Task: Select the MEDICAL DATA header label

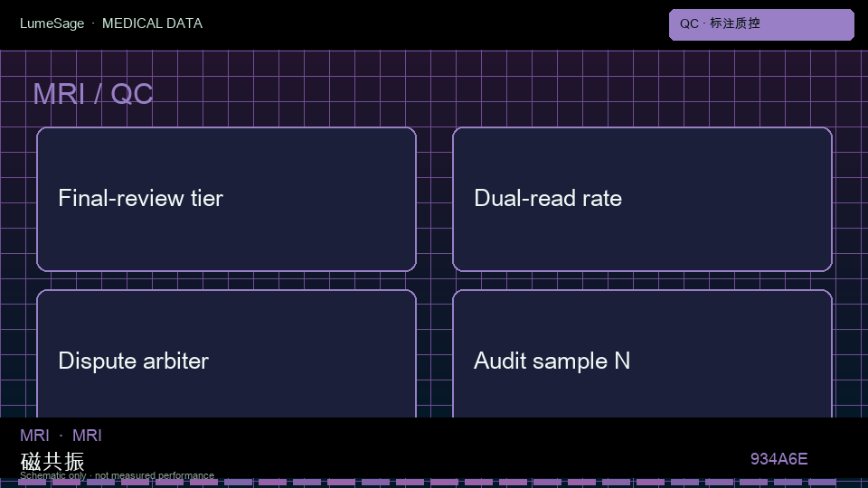Action: (152, 23)
